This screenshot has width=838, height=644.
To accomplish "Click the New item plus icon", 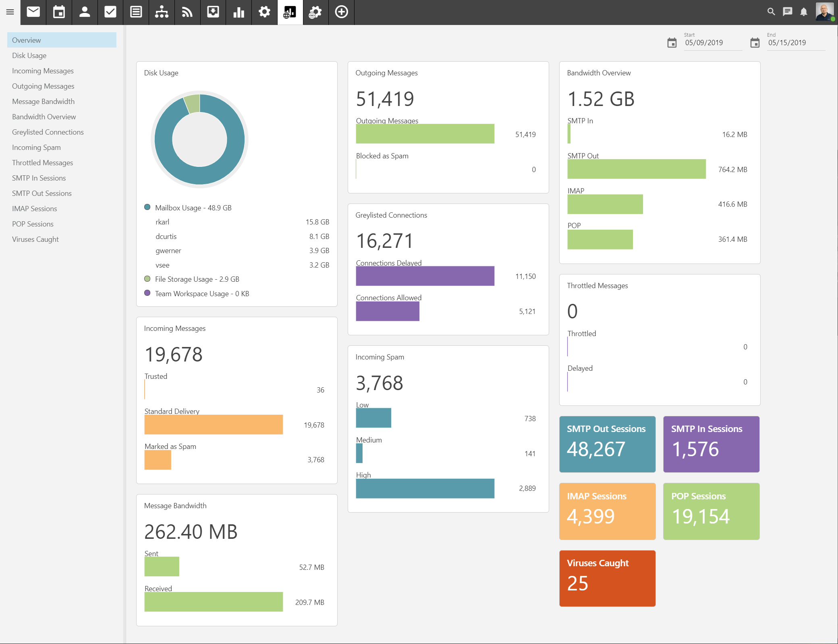I will [x=341, y=12].
